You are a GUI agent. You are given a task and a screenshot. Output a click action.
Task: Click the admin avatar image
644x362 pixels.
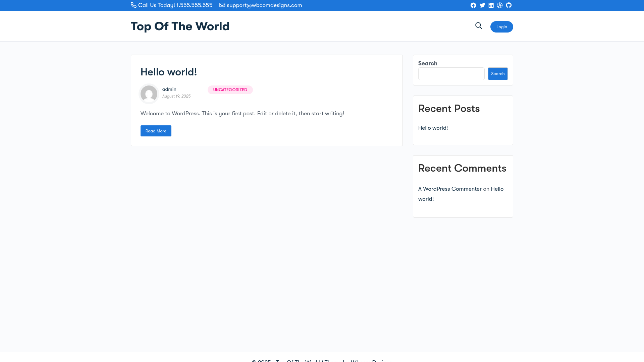click(x=149, y=94)
